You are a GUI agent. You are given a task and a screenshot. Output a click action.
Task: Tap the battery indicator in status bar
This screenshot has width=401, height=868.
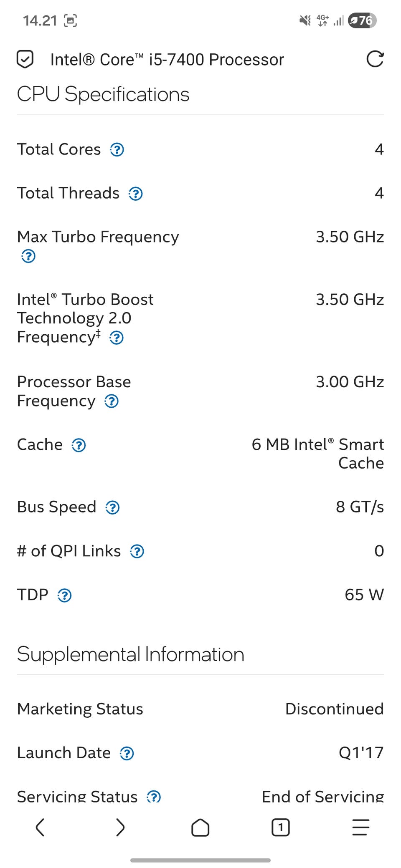(362, 20)
